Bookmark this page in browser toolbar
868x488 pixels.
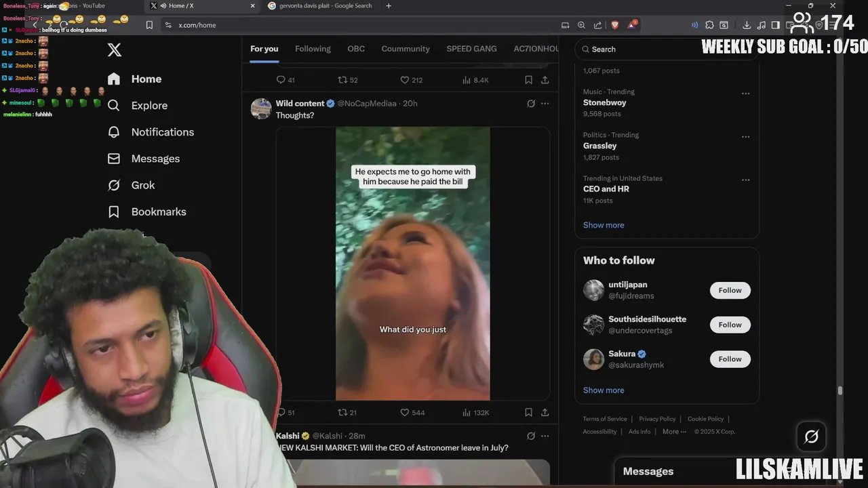coord(149,25)
